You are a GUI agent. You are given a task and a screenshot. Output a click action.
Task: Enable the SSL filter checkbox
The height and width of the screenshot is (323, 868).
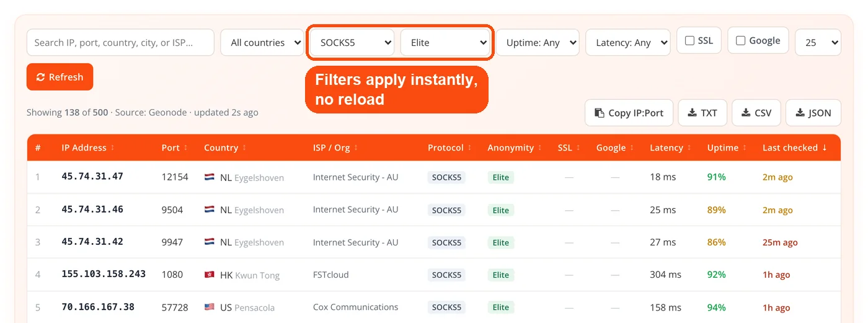coord(689,41)
